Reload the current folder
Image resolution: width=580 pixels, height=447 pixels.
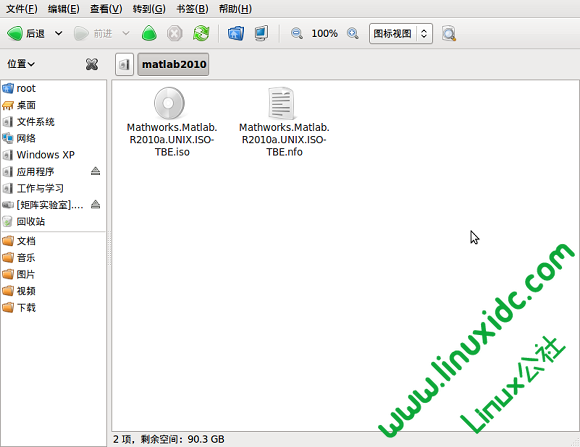(201, 34)
